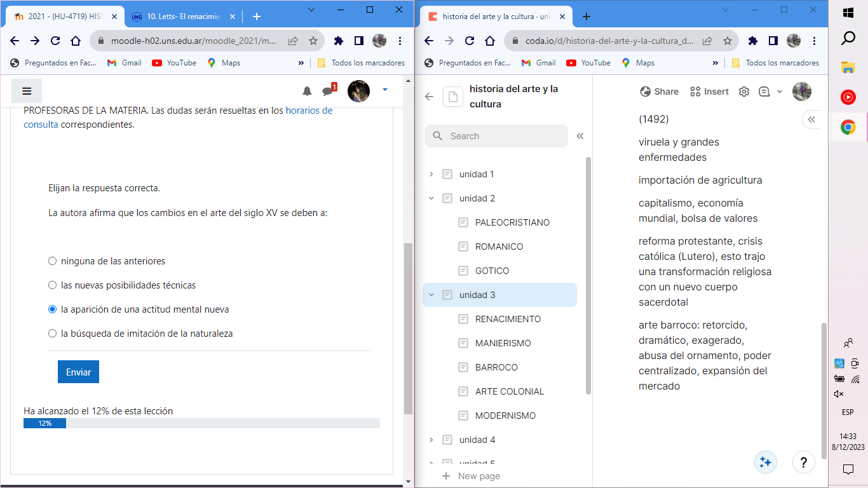Open Moodle hamburger navigation menu
Image resolution: width=868 pixels, height=488 pixels.
point(27,91)
